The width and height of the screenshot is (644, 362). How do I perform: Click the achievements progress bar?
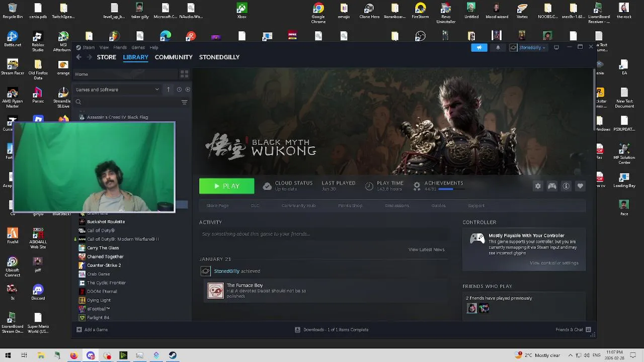click(x=451, y=189)
